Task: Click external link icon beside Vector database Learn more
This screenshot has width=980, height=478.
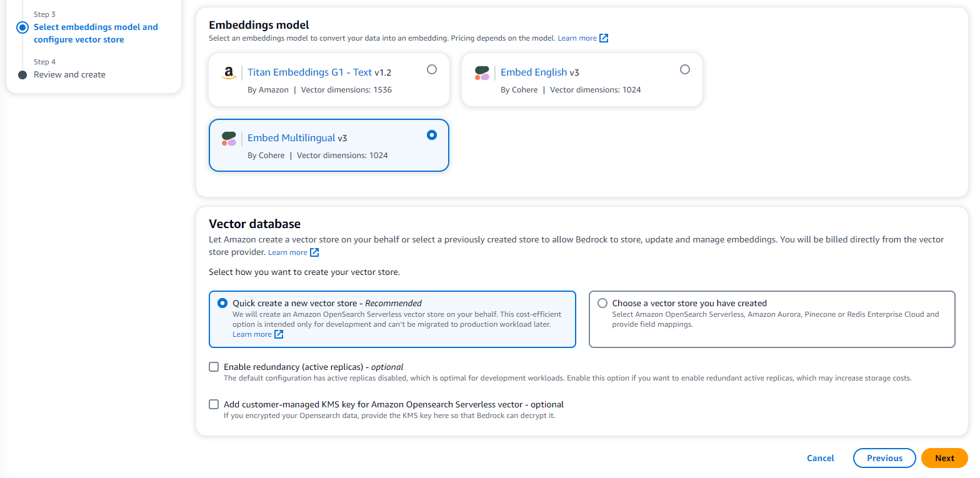Action: [314, 252]
